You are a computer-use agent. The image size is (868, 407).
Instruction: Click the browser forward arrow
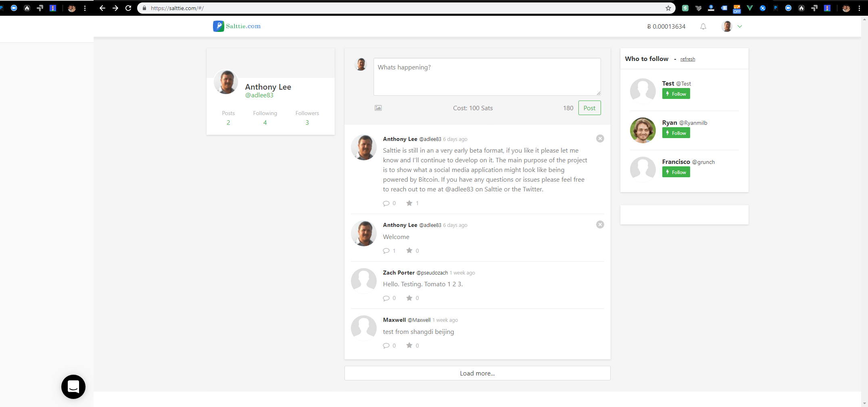click(x=115, y=8)
